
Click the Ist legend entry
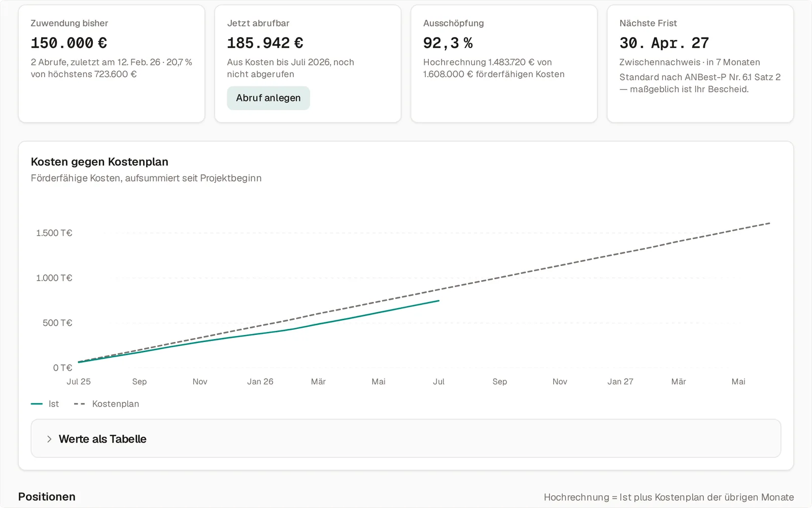45,404
